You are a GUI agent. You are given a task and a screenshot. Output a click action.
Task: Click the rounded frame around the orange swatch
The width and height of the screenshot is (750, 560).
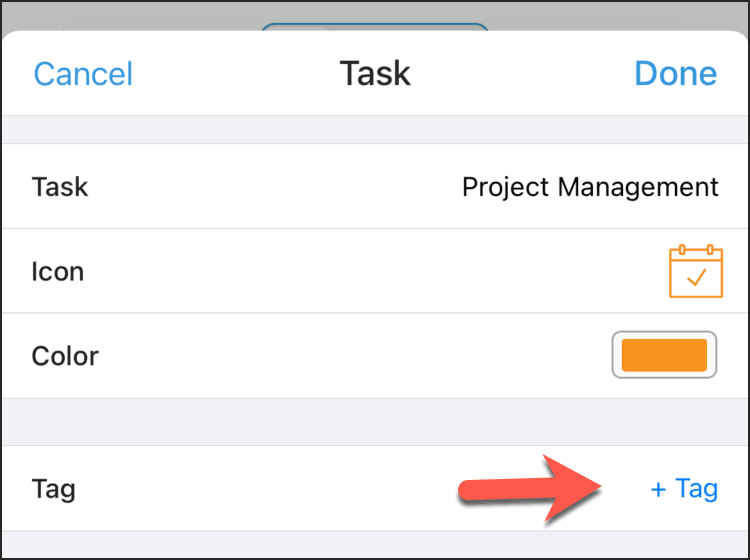(x=664, y=355)
